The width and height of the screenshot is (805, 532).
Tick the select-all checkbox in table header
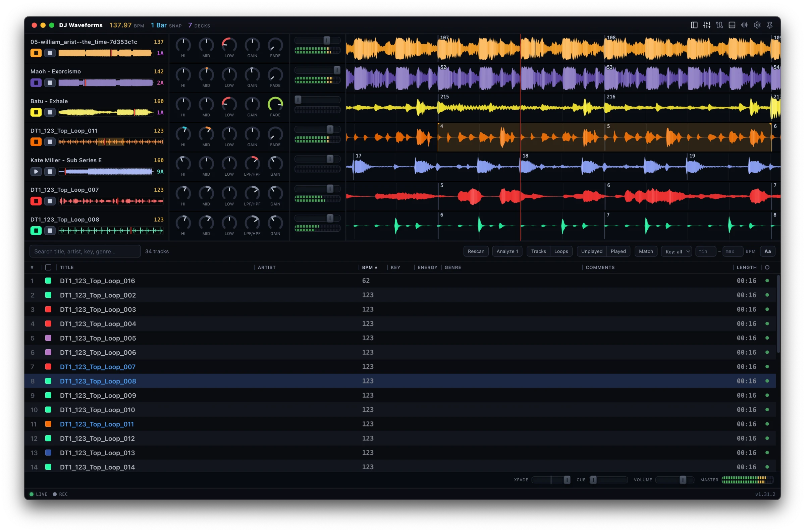tap(48, 268)
